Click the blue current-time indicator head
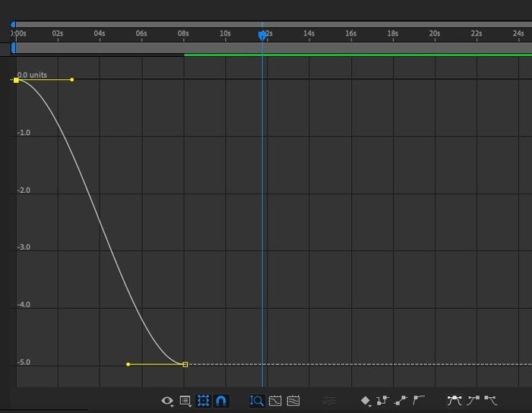Screen dimensions: 532x413 pos(262,35)
